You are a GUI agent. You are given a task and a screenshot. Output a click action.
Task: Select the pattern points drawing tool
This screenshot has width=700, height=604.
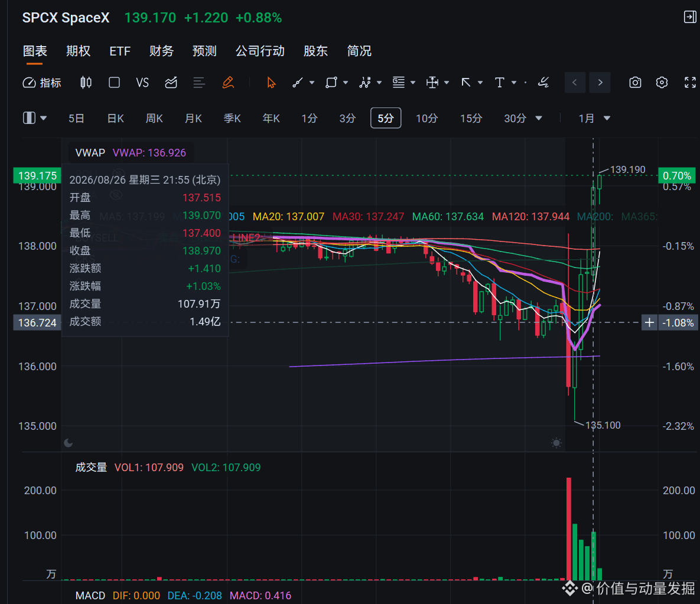[x=365, y=83]
